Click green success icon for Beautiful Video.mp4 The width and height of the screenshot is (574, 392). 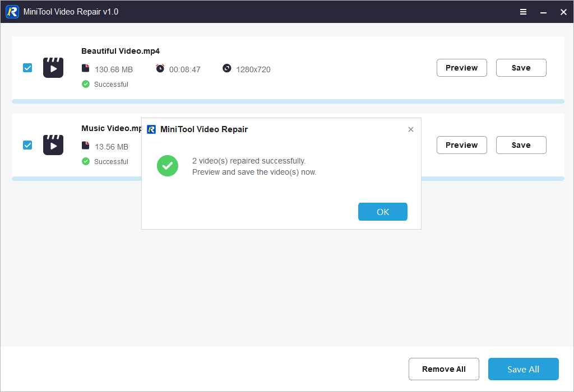click(x=86, y=84)
